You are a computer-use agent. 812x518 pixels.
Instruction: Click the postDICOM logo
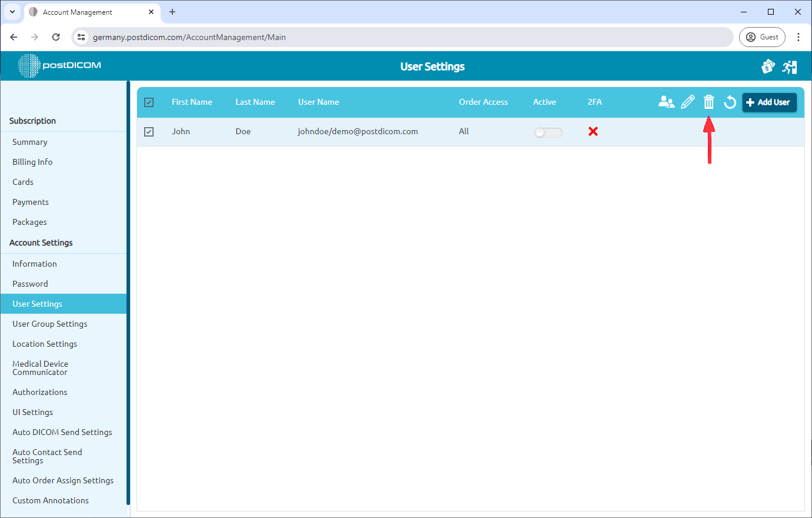pos(59,66)
